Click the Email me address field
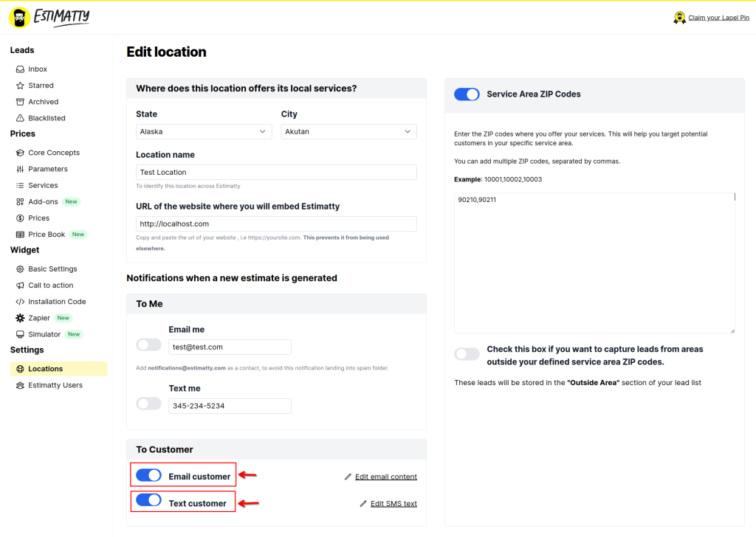 [x=230, y=347]
